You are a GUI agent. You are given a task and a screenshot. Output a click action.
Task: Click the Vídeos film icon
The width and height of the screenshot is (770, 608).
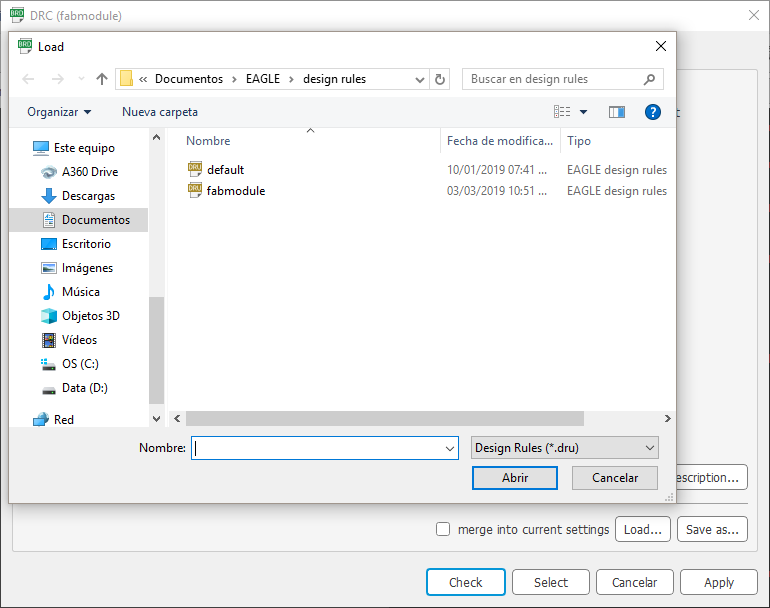[x=49, y=340]
